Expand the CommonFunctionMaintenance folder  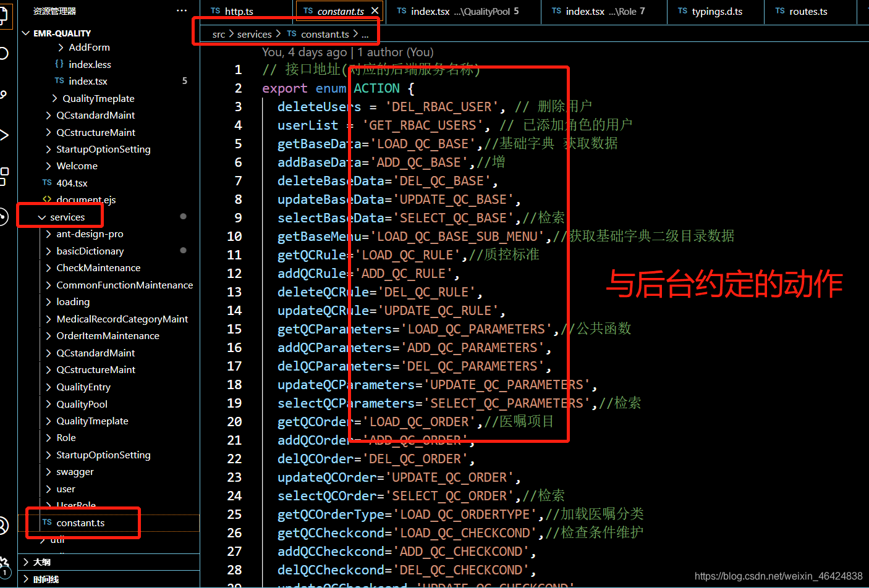(124, 285)
